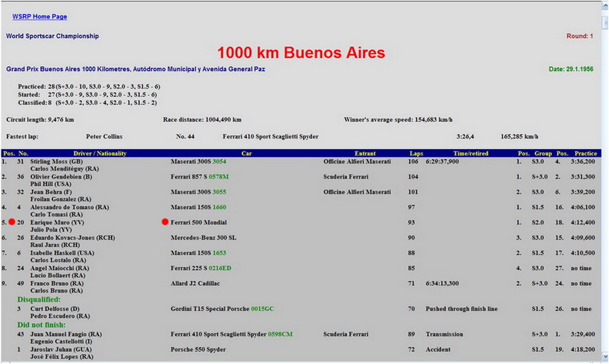
Task: Click the 'Entrant' column header
Action: 365,154
